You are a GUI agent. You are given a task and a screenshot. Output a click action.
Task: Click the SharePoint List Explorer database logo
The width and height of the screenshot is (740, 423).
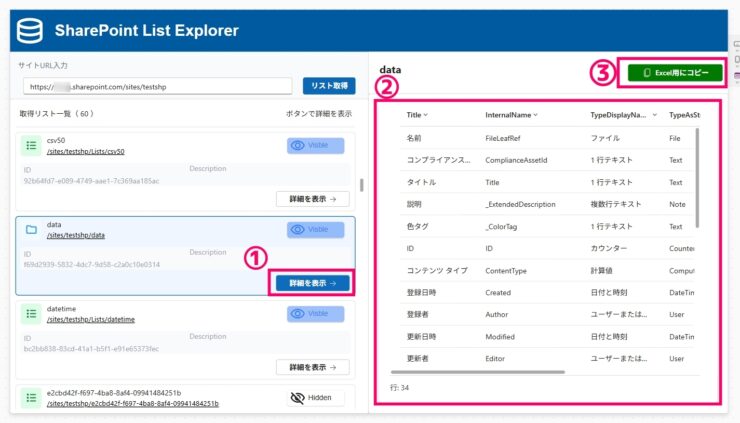31,30
